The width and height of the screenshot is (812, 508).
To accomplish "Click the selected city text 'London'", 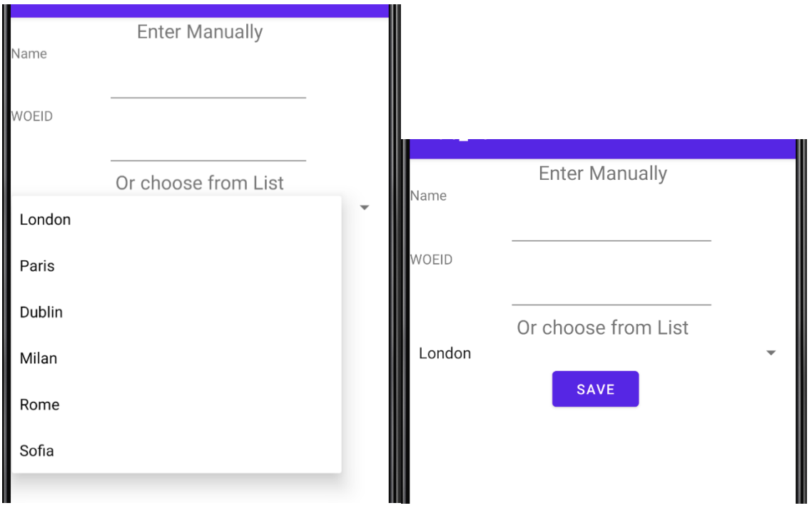I will click(x=446, y=352).
